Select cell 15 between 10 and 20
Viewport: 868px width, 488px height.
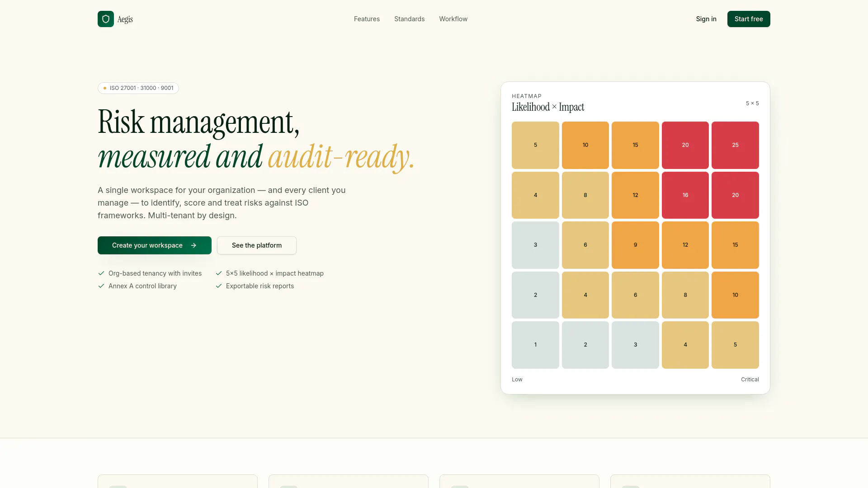(x=635, y=145)
